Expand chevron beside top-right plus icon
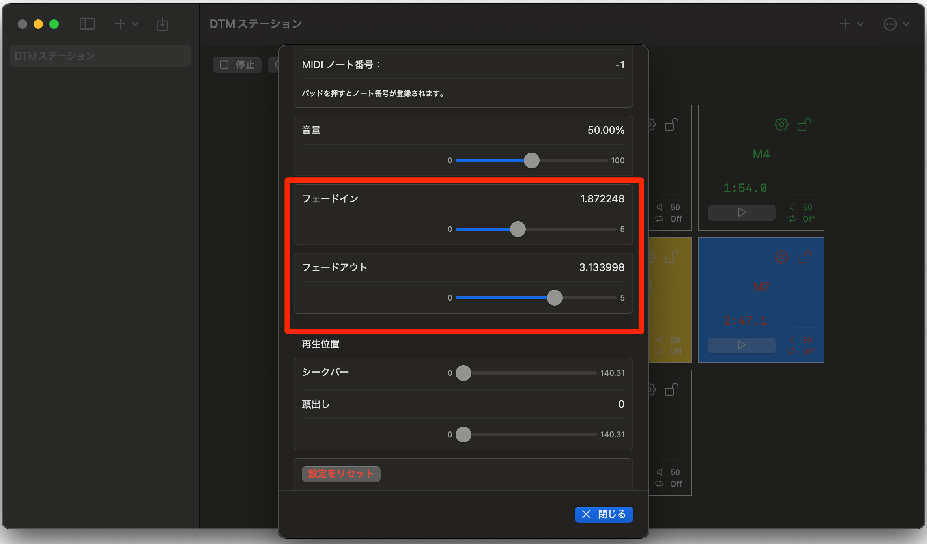 [861, 24]
